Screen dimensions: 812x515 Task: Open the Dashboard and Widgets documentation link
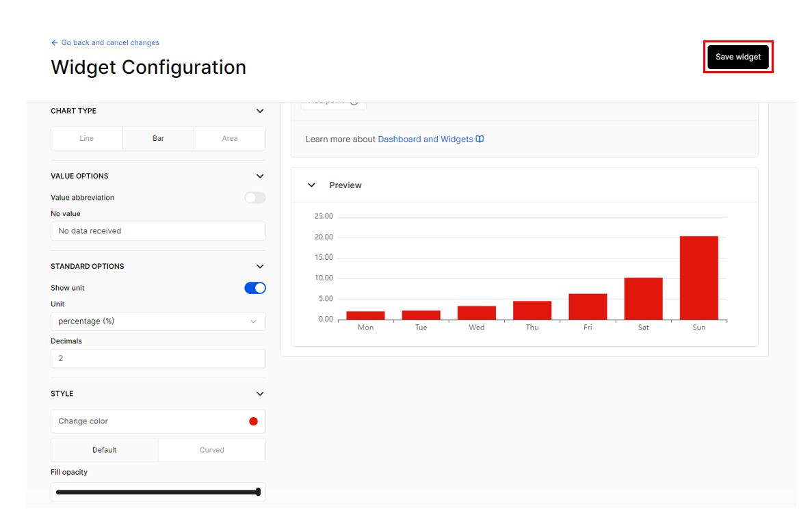pyautogui.click(x=425, y=140)
